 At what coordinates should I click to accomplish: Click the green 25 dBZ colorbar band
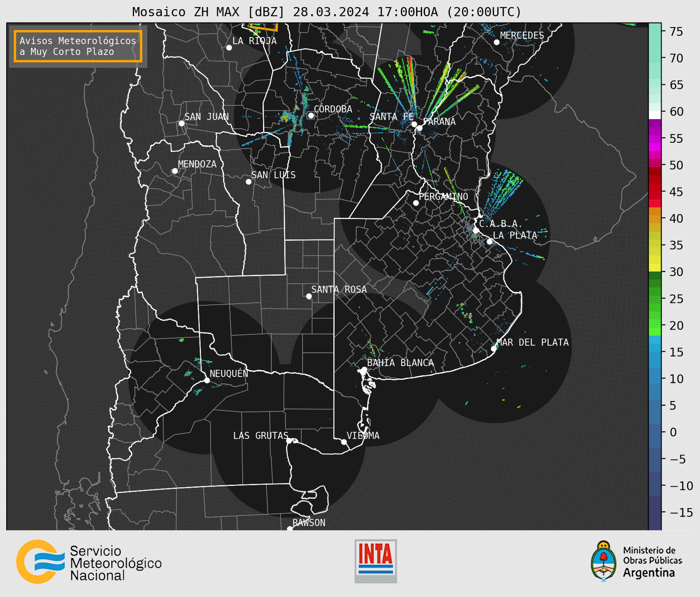(655, 298)
